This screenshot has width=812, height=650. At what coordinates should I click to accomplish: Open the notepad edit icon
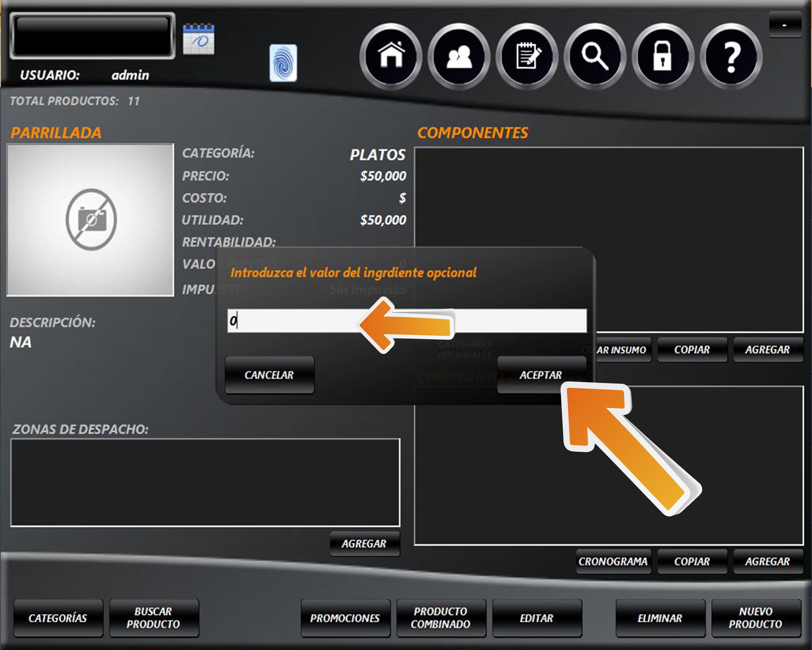(527, 57)
